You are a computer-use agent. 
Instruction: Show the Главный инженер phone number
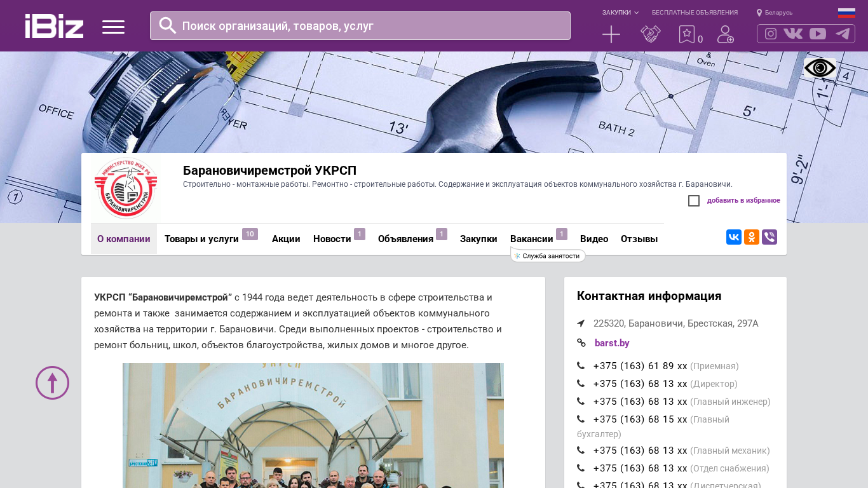(x=641, y=402)
